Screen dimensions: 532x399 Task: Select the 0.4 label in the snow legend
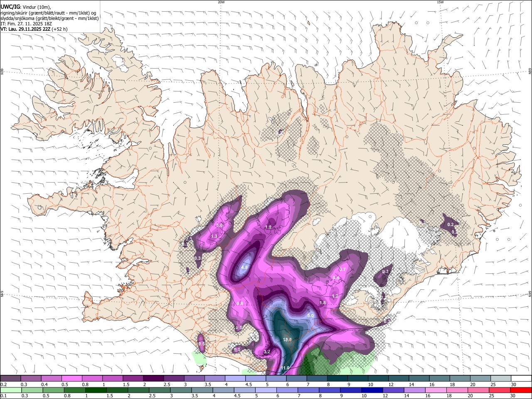click(x=44, y=384)
